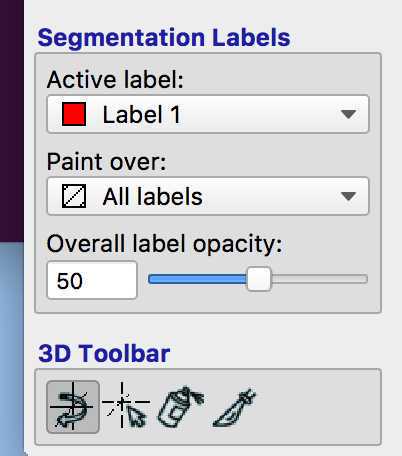Click the Overall label opacity: caption
The height and width of the screenshot is (456, 402).
[164, 244]
